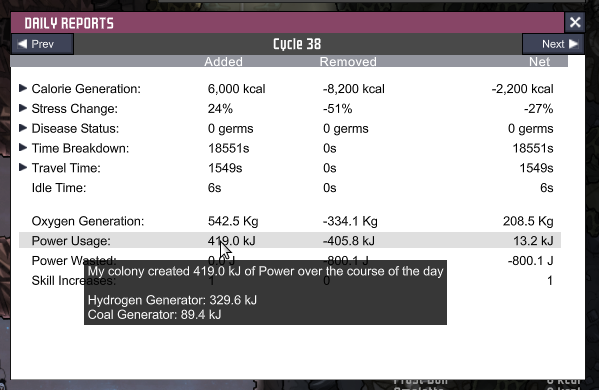Click the Travel Time label

click(x=66, y=168)
